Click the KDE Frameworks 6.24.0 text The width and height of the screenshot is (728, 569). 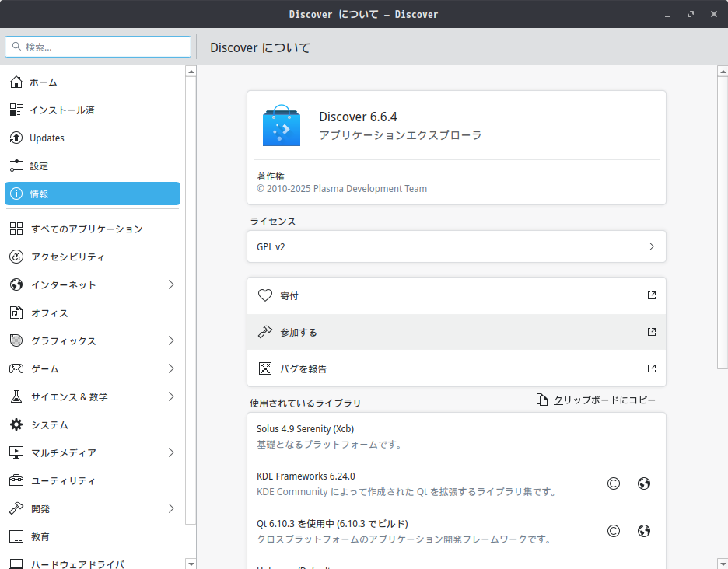(x=306, y=476)
